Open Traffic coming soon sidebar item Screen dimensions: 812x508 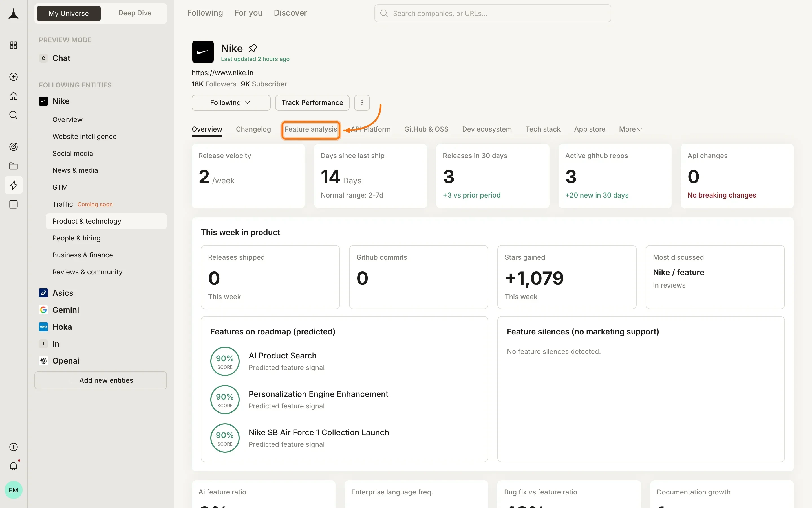tap(83, 204)
